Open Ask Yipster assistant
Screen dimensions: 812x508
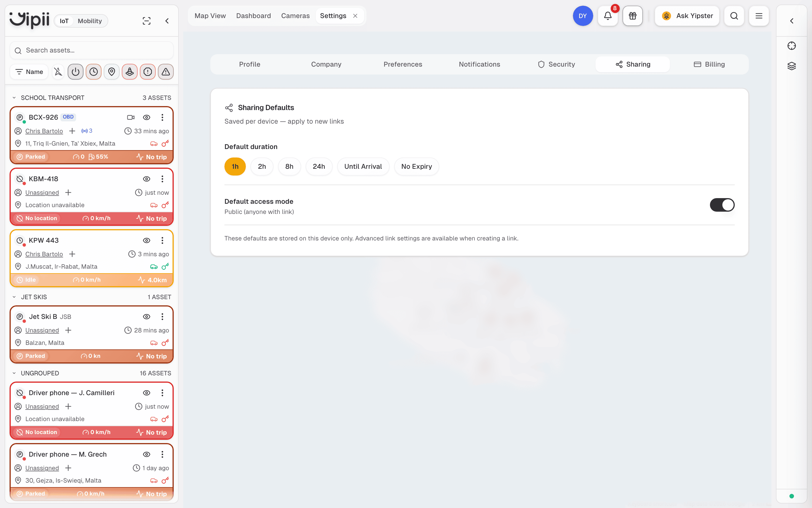[687, 16]
